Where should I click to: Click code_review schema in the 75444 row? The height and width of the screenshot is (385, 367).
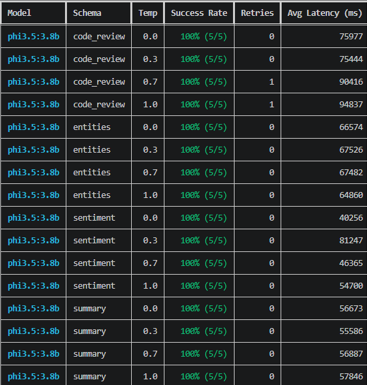click(99, 59)
